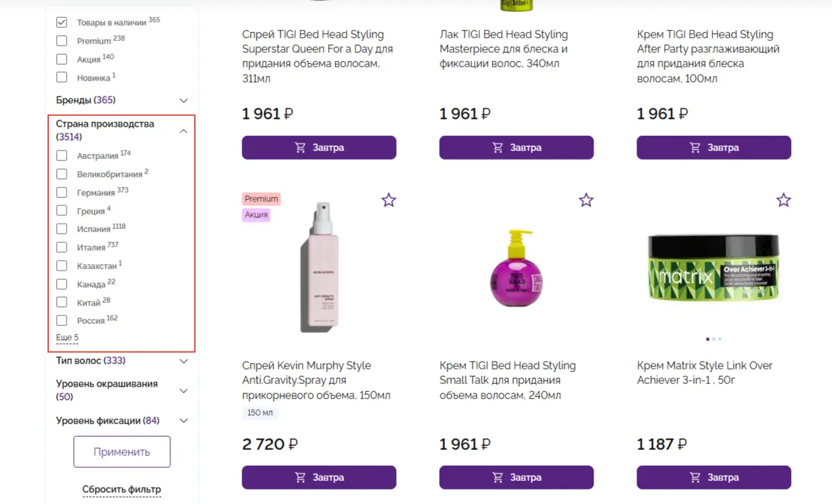Click cart icon under Superstar Queen spray
832x504 pixels.
click(x=300, y=148)
